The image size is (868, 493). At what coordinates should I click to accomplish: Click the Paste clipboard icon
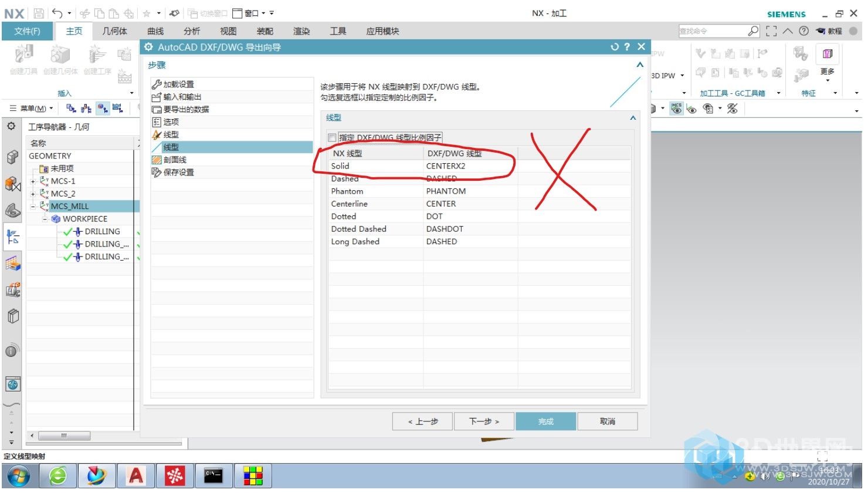click(x=114, y=13)
